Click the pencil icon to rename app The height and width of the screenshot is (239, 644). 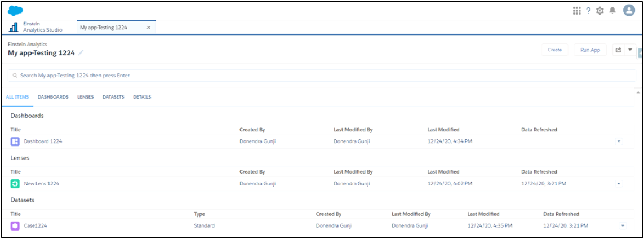coord(81,52)
